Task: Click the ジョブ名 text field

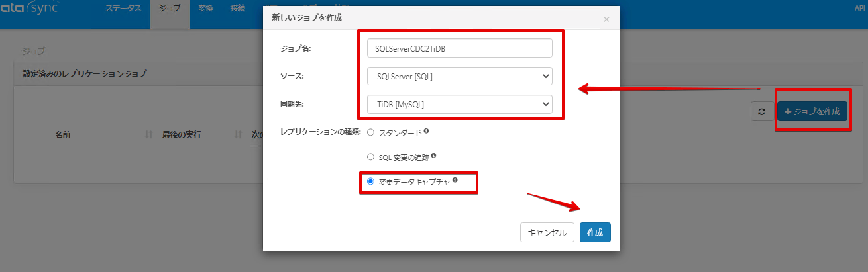Action: coord(459,48)
